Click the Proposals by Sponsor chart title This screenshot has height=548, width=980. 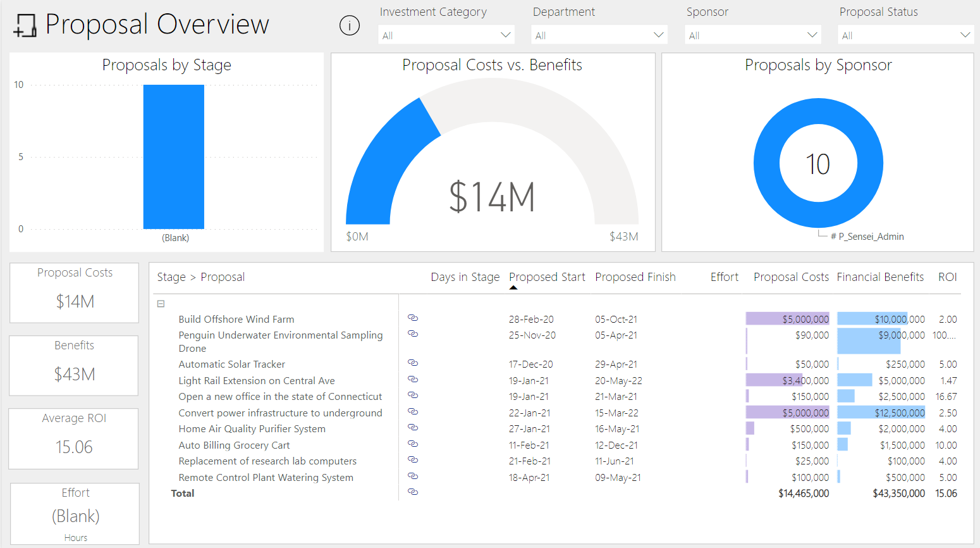(818, 65)
